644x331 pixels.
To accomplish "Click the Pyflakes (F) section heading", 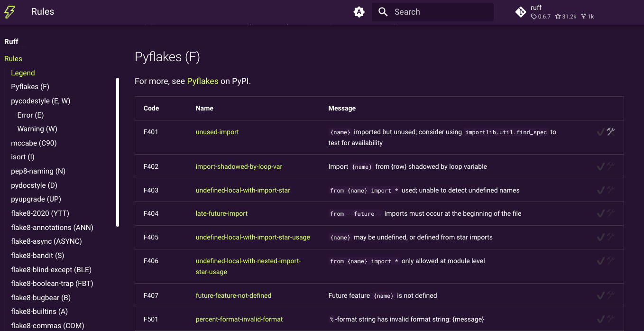I will (x=167, y=57).
